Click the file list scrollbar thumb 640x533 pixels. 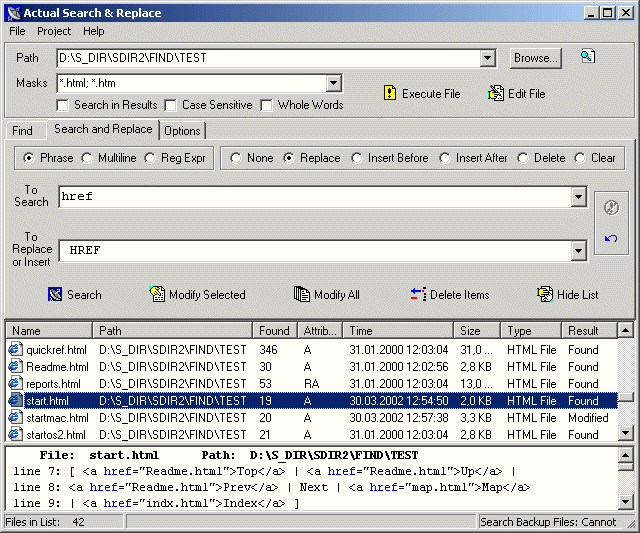pyautogui.click(x=626, y=397)
